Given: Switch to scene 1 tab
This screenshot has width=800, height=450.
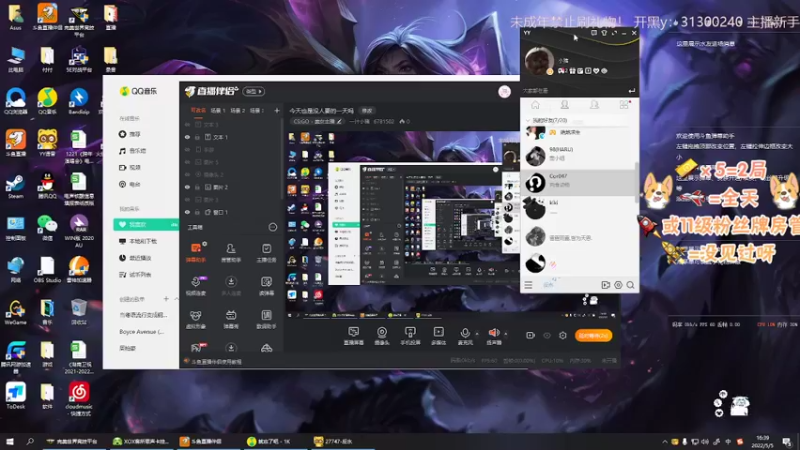Looking at the screenshot, I should pyautogui.click(x=218, y=110).
